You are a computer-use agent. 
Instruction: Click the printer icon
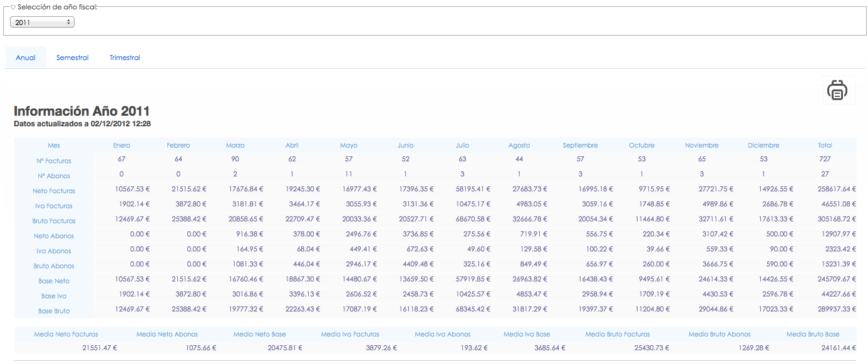pos(837,91)
